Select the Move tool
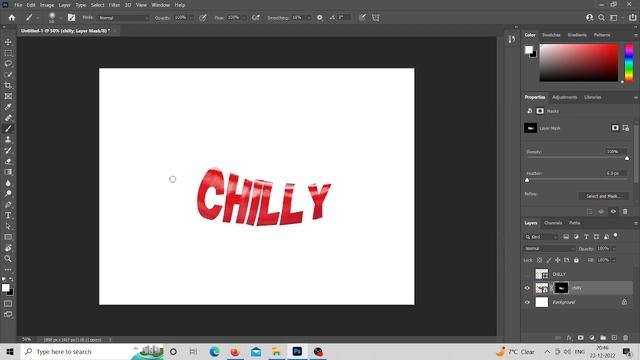Screen dimensions: 640x360 [x=8, y=42]
